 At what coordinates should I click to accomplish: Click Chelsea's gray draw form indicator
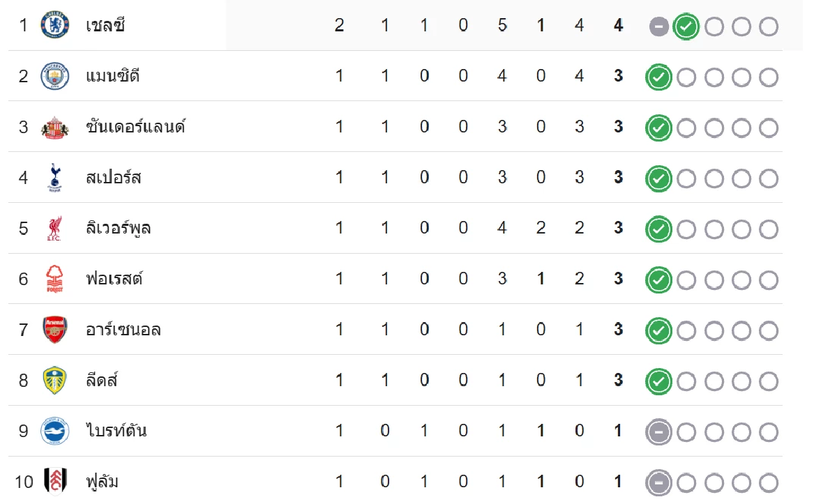(x=659, y=27)
